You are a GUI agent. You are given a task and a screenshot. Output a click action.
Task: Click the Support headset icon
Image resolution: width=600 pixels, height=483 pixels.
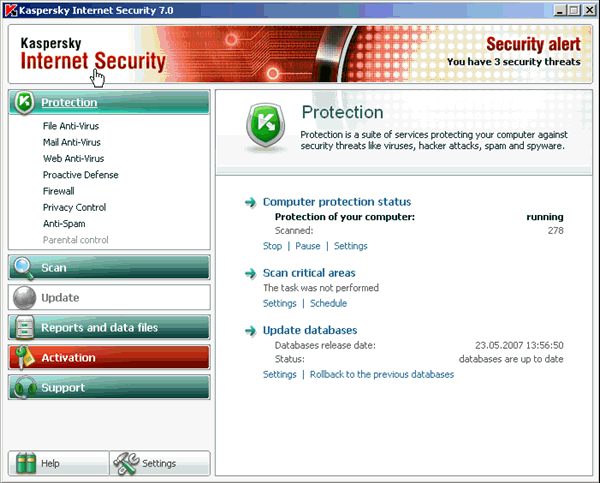(x=24, y=387)
